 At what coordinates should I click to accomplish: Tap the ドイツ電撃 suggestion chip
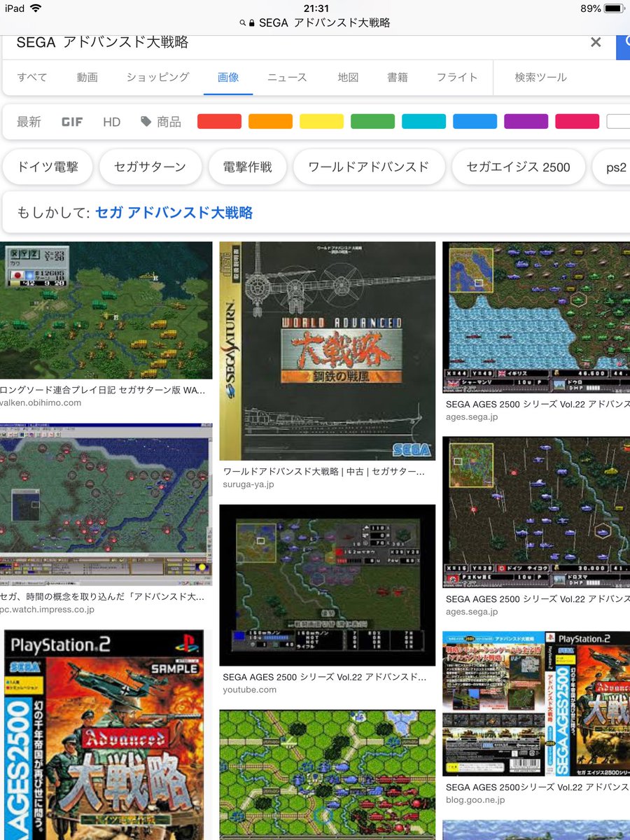47,167
